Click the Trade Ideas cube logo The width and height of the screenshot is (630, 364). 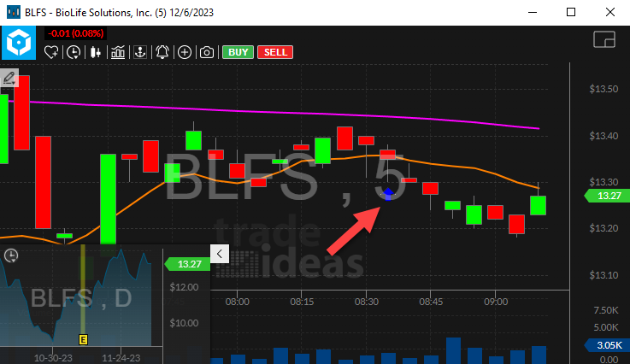[x=19, y=43]
